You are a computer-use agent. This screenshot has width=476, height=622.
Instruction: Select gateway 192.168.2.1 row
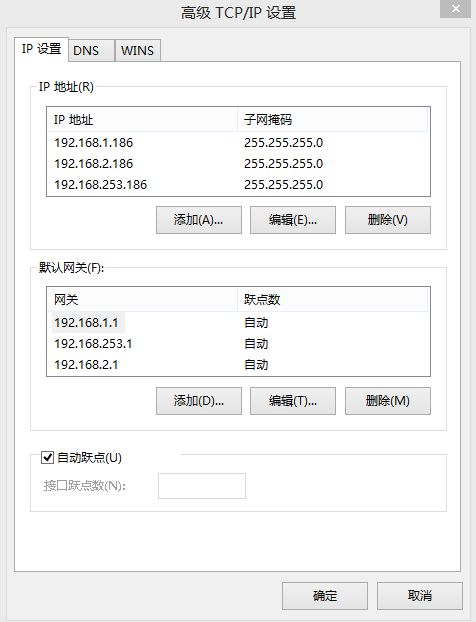click(238, 365)
